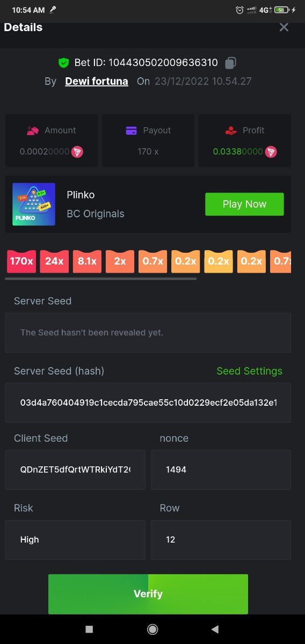Tap the green verified shield icon
The width and height of the screenshot is (305, 644).
64,63
